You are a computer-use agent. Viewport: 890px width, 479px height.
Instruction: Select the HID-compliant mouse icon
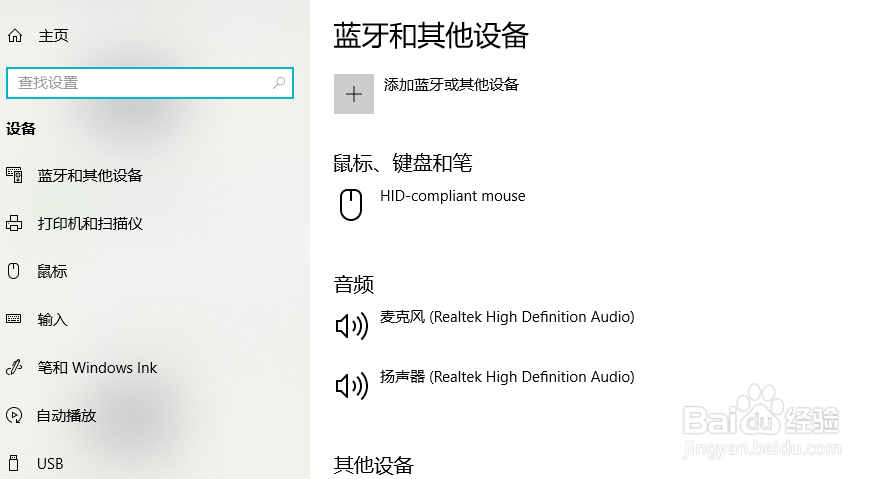pyautogui.click(x=351, y=204)
